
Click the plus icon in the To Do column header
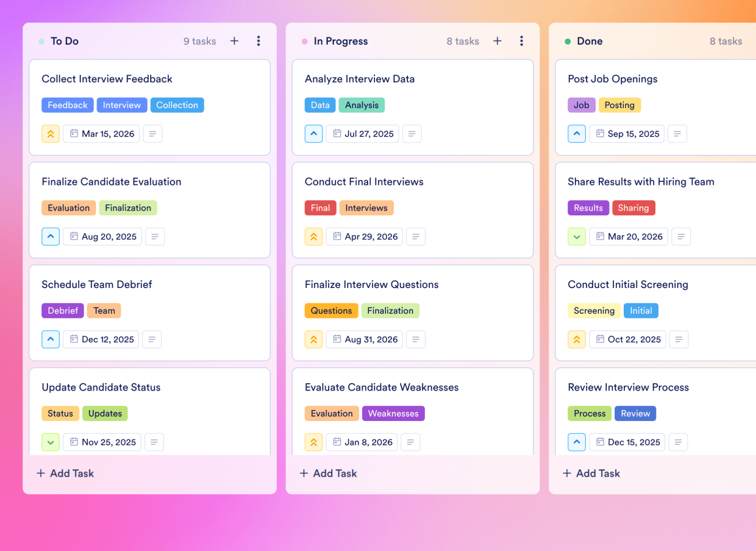(x=234, y=41)
